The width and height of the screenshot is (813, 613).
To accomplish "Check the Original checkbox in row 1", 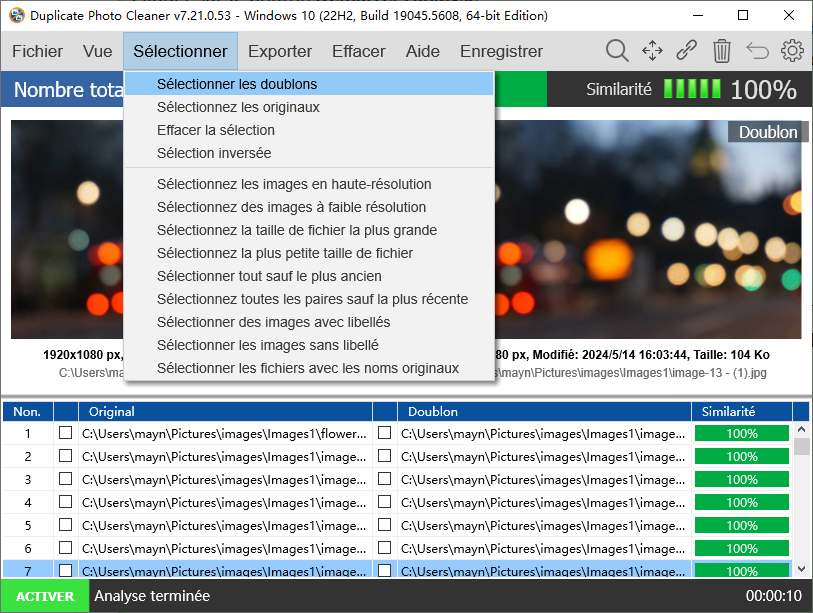I will click(66, 433).
